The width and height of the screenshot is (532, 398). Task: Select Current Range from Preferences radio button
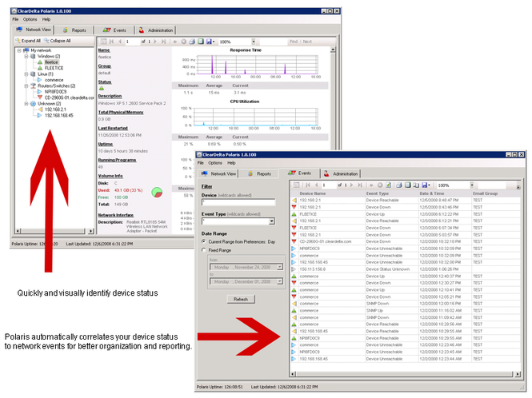point(204,241)
